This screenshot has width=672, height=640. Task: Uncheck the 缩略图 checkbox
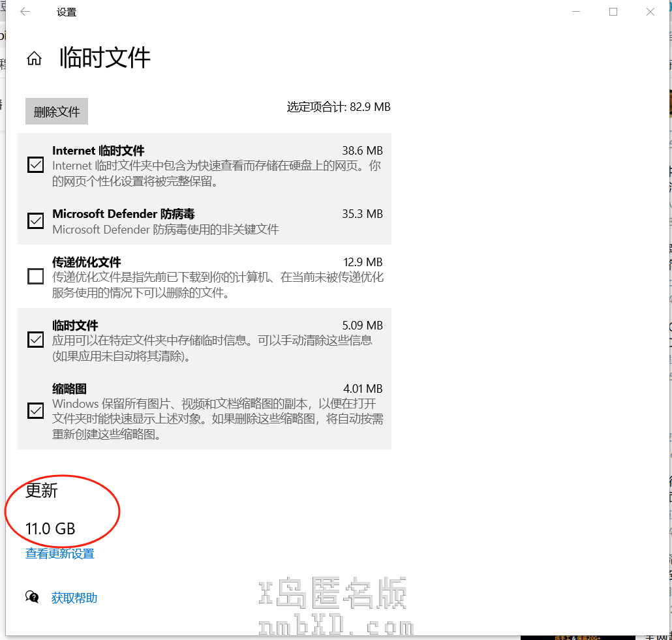[36, 410]
